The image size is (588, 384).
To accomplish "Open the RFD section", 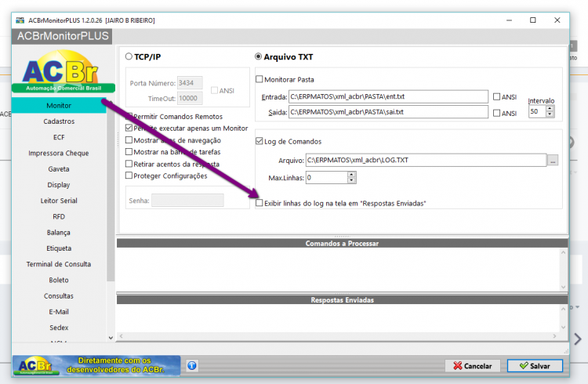I will pyautogui.click(x=59, y=217).
